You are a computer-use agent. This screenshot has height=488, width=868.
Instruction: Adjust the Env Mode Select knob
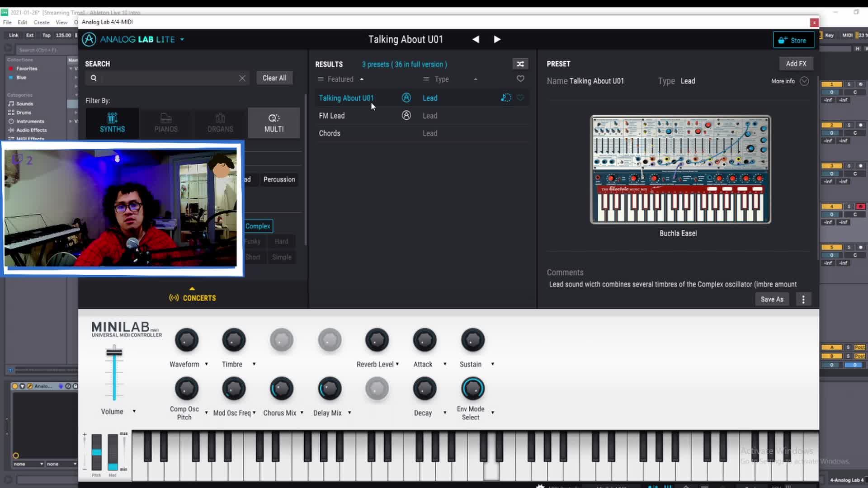[472, 389]
